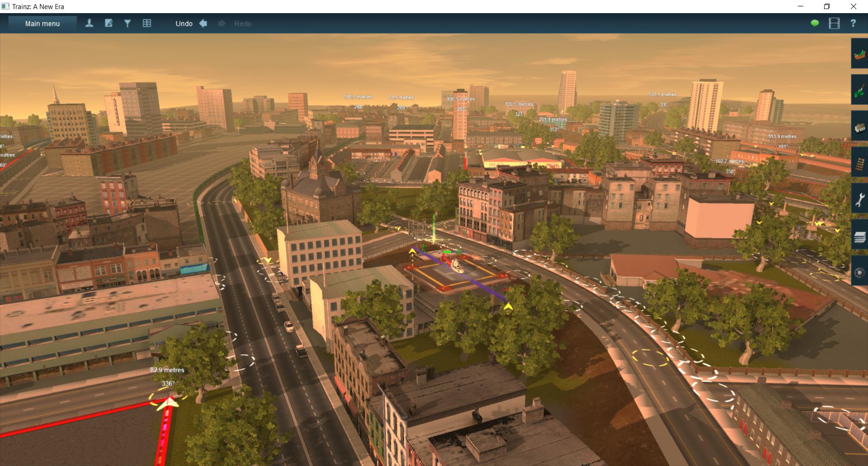Click the 507.7 metres label

click(x=729, y=161)
